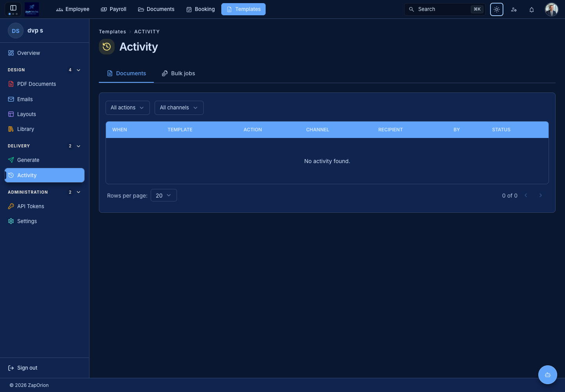
Task: Click the TEMPLATE column header
Action: tap(180, 130)
